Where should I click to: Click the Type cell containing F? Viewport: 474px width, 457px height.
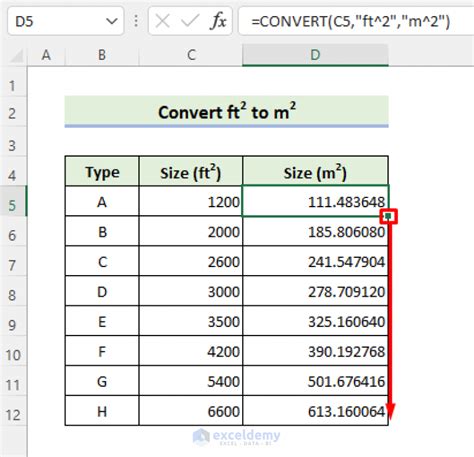(x=102, y=351)
